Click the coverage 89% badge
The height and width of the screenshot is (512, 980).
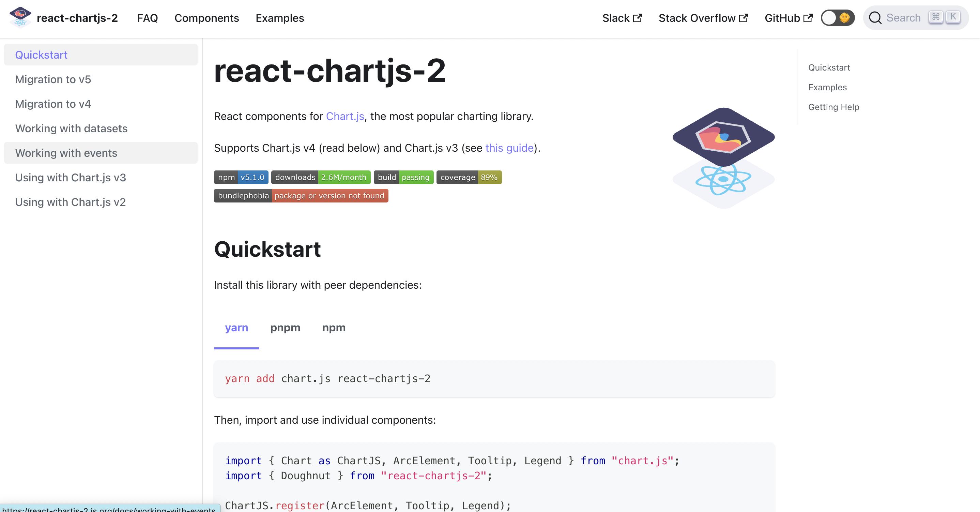[469, 177]
